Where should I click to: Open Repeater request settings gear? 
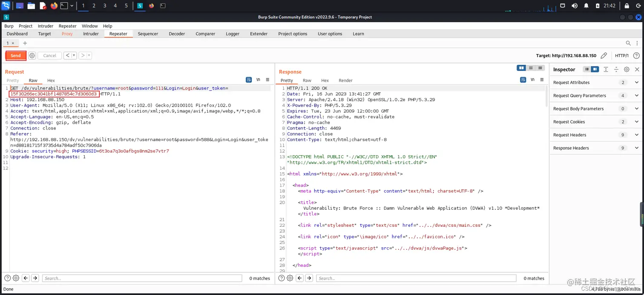tap(32, 55)
